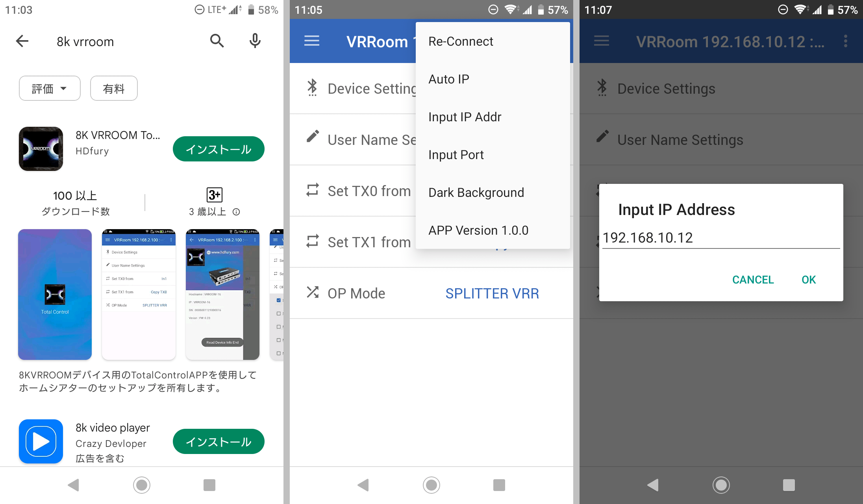Install the 8k video player app
The image size is (863, 504).
219,441
